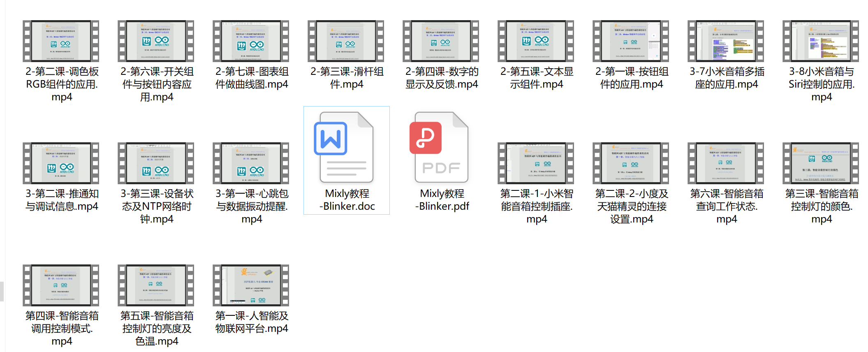
Task: Select the Mixly教程-Blinker.pdf PDF file icon
Action: [x=439, y=147]
